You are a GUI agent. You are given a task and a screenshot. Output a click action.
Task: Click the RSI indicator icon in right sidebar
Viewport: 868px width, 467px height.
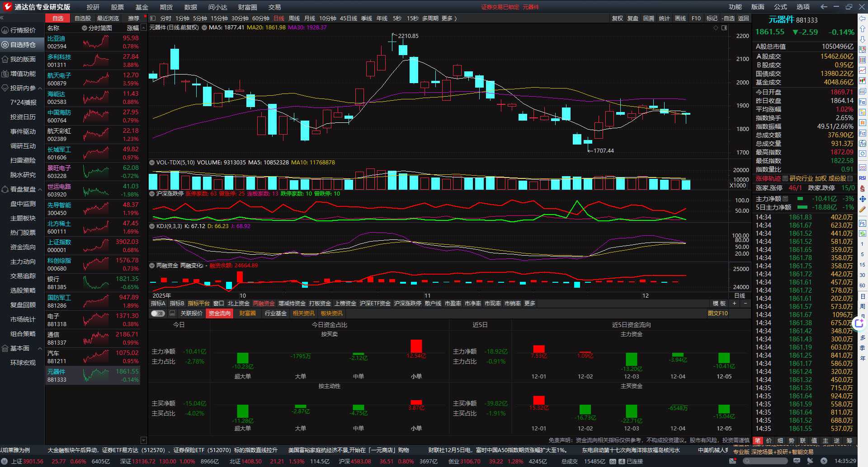(x=863, y=178)
